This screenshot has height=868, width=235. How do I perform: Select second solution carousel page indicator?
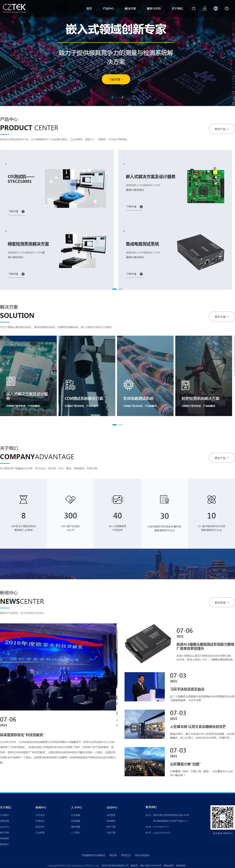121,425
